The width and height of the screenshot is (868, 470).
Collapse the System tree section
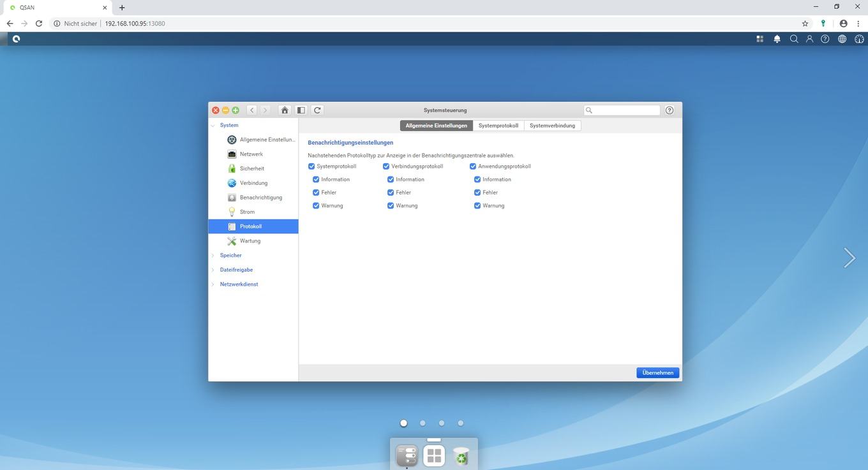point(213,126)
